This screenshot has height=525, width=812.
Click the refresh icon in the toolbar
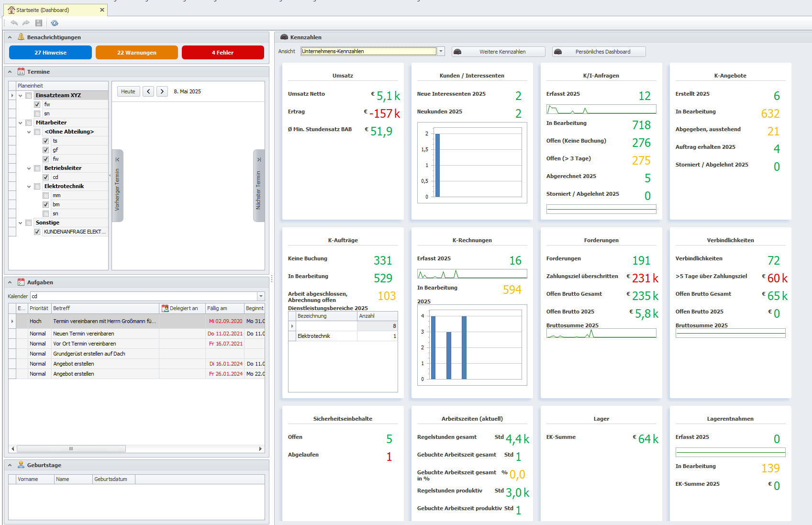click(x=55, y=23)
